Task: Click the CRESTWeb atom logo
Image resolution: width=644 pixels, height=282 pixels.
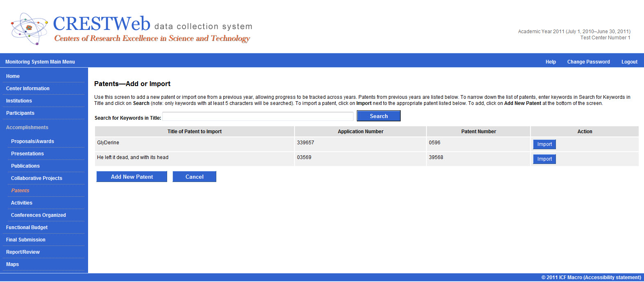Action: pyautogui.click(x=29, y=28)
